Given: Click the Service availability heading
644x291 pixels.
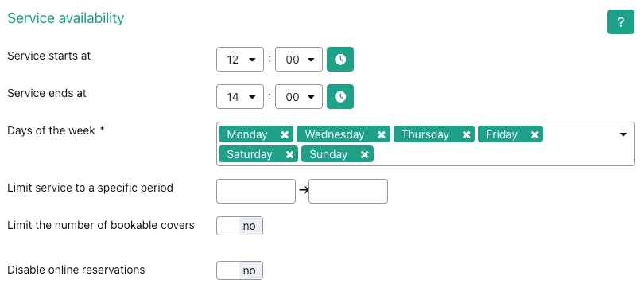Looking at the screenshot, I should tap(66, 18).
